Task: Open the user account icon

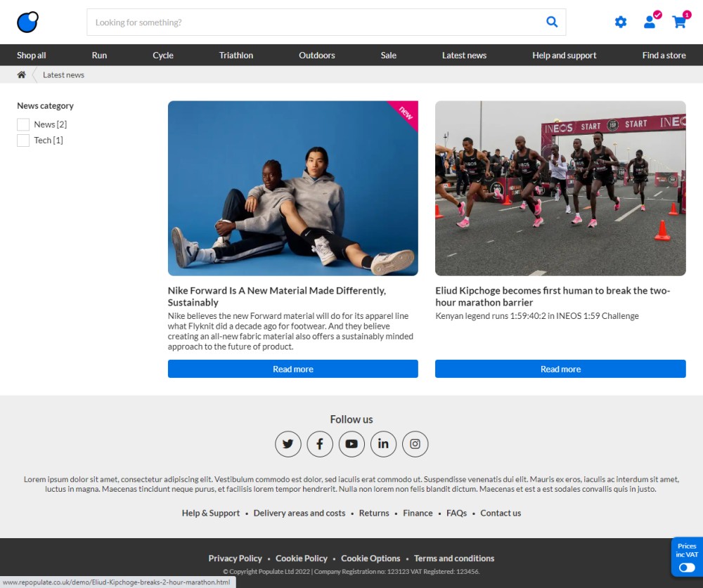Action: 650,22
